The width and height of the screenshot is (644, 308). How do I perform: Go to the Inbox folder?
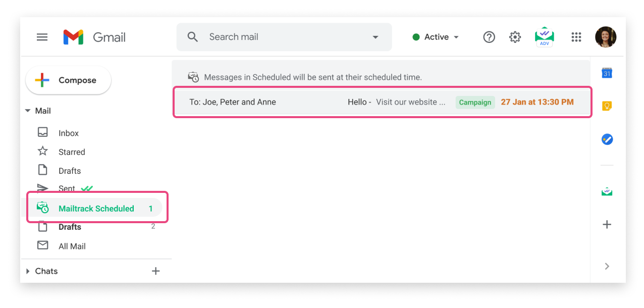(69, 133)
